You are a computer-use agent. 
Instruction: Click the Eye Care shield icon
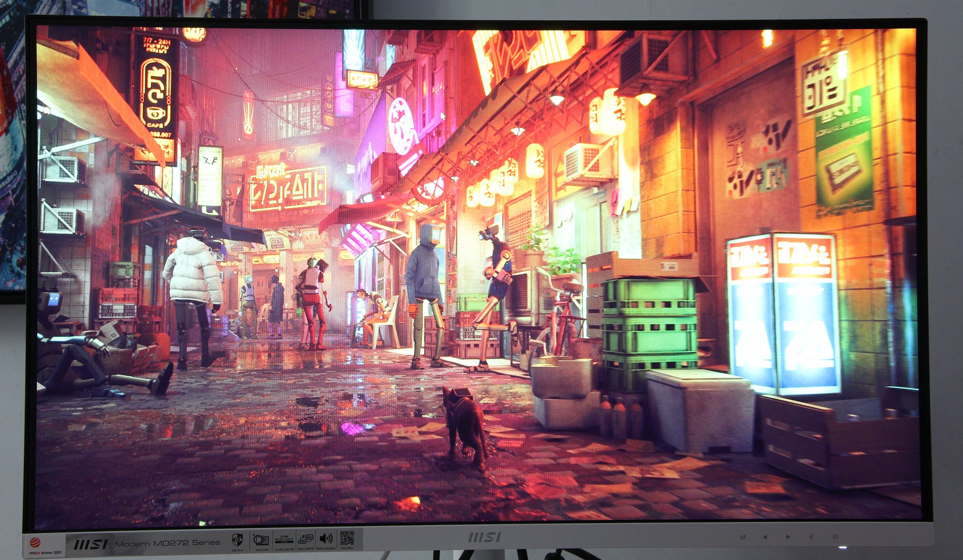[237, 540]
